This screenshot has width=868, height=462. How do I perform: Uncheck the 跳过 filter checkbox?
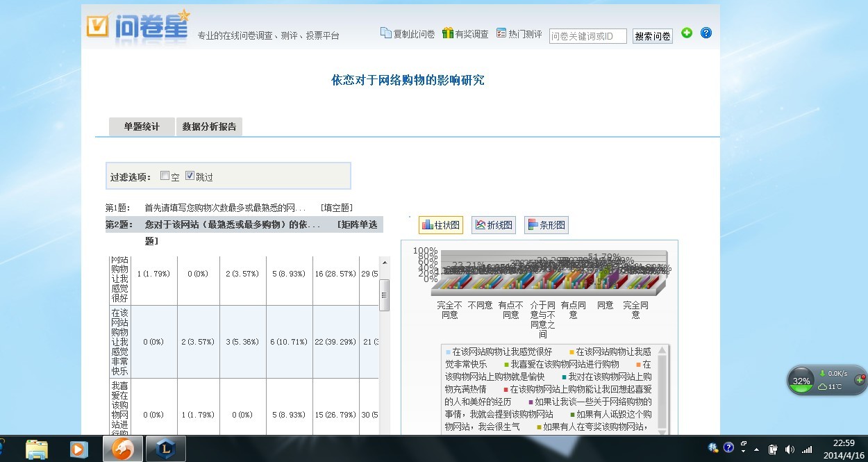pyautogui.click(x=190, y=176)
